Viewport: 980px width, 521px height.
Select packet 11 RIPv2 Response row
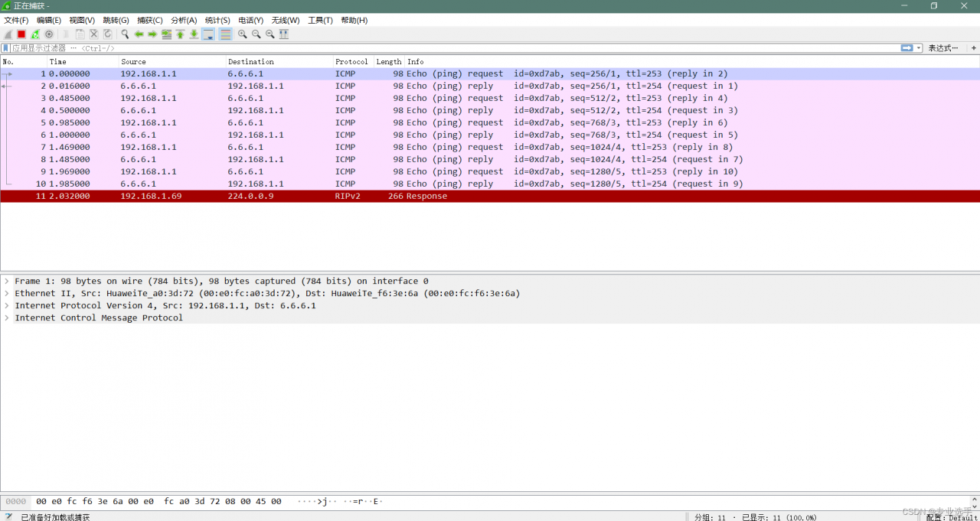click(490, 196)
